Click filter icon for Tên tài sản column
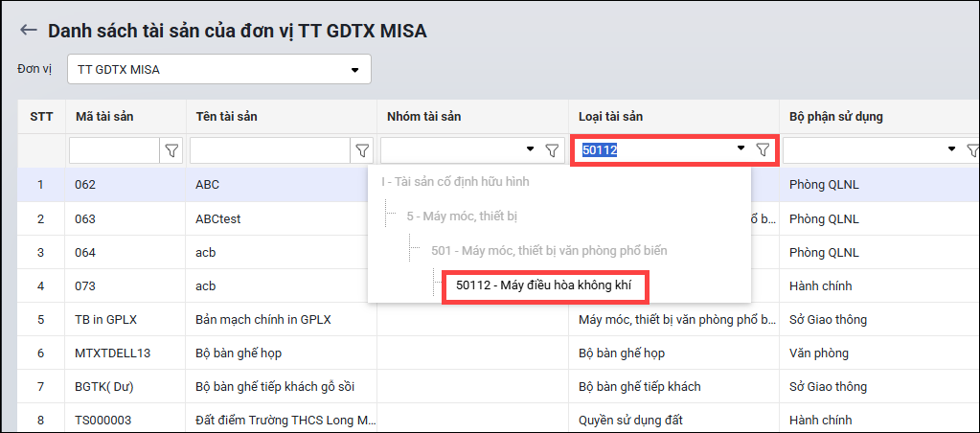Image resolution: width=980 pixels, height=433 pixels. pos(362,150)
